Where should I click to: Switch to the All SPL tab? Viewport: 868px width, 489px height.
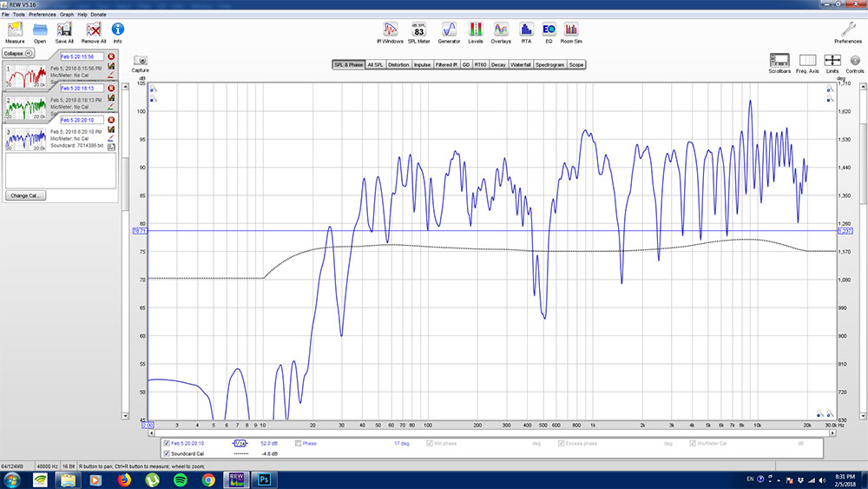tap(375, 65)
